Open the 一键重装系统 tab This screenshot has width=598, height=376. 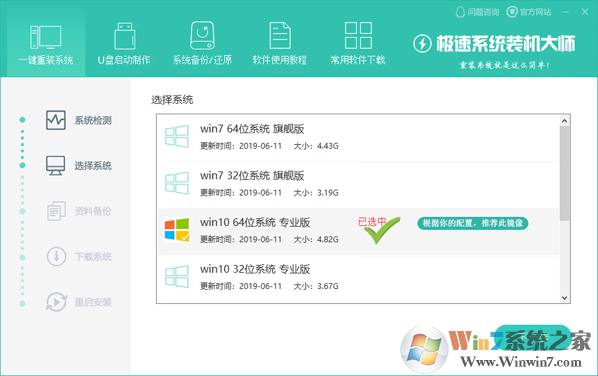tap(46, 43)
